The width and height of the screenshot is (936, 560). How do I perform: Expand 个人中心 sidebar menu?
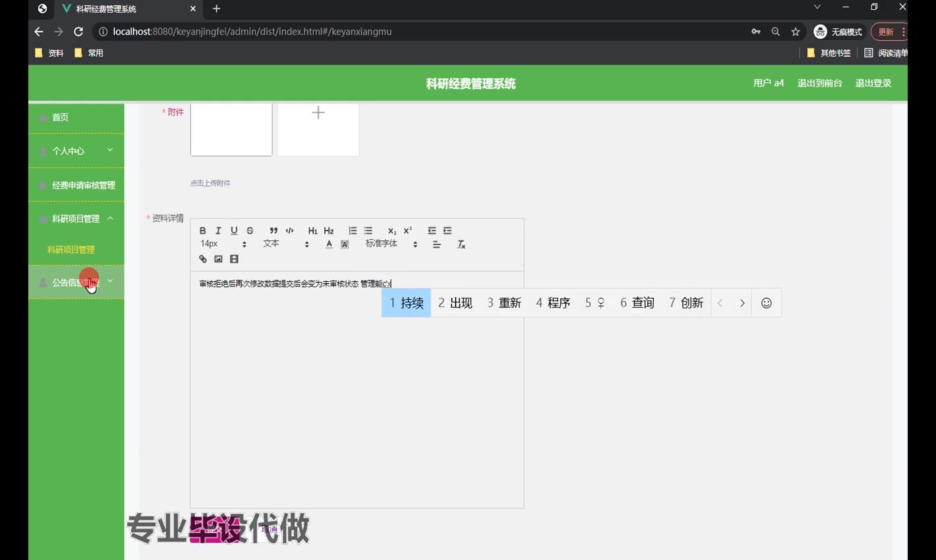76,151
